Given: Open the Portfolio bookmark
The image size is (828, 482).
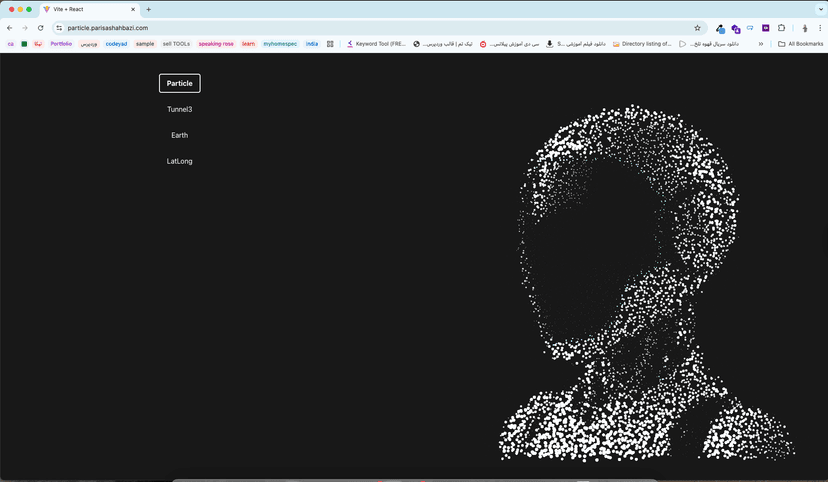Looking at the screenshot, I should (61, 44).
